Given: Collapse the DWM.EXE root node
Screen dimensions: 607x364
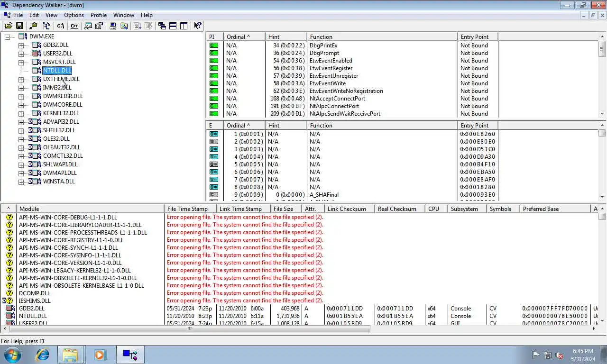Looking at the screenshot, I should pos(8,37).
